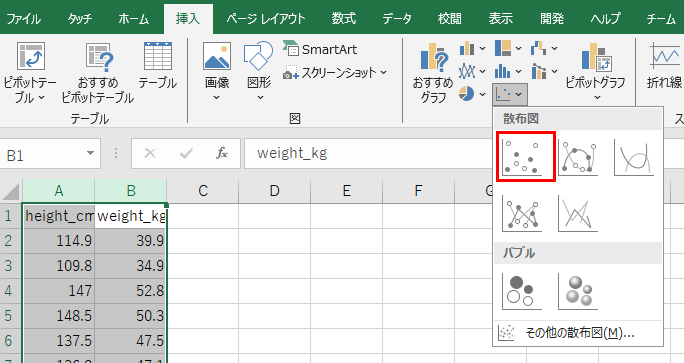
Task: Insert a picture (画像)
Action: coord(217,71)
